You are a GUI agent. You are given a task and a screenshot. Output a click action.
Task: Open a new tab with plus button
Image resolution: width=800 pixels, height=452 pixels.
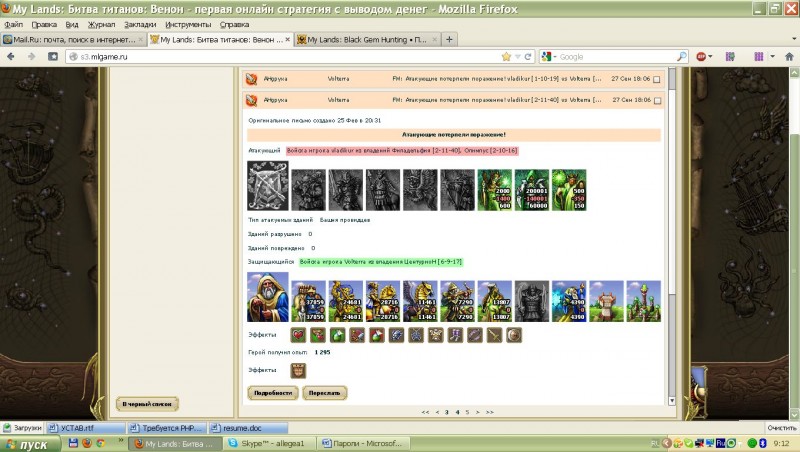[x=449, y=39]
